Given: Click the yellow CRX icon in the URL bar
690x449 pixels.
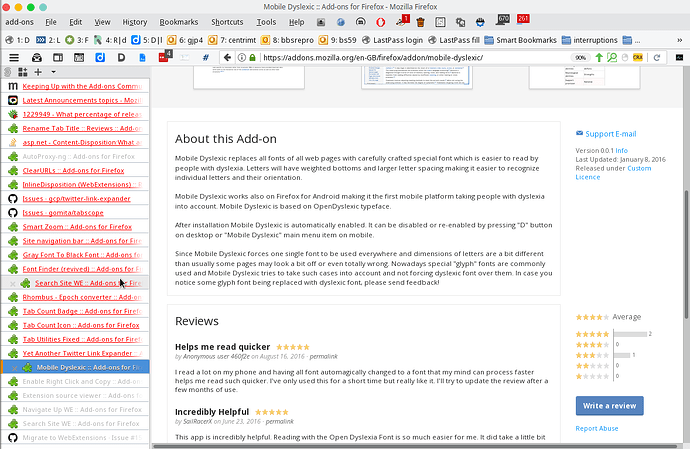Looking at the screenshot, I should pos(638,58).
